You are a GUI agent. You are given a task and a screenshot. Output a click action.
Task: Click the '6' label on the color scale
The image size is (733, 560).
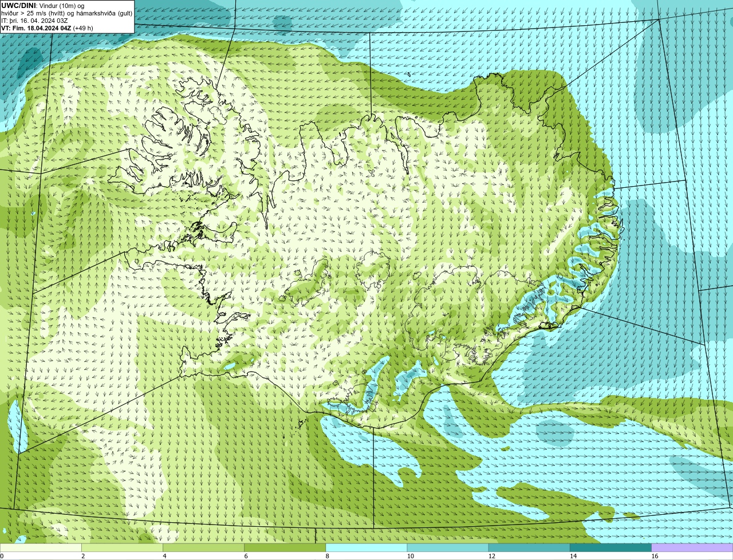click(x=246, y=556)
